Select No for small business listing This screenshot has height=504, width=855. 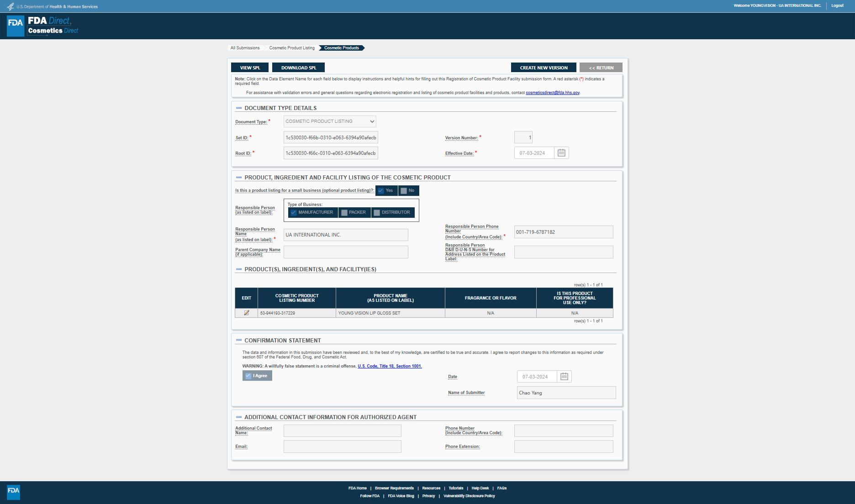tap(408, 191)
